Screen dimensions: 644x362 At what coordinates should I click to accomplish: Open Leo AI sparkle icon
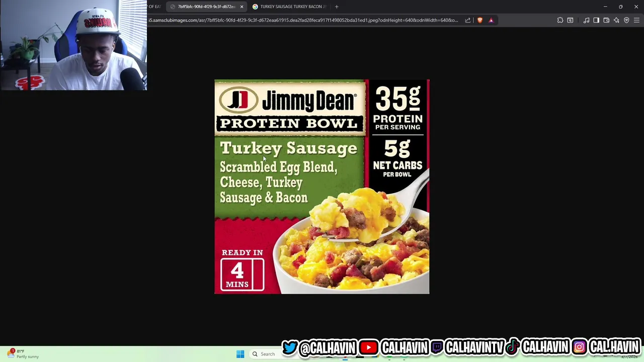[616, 20]
